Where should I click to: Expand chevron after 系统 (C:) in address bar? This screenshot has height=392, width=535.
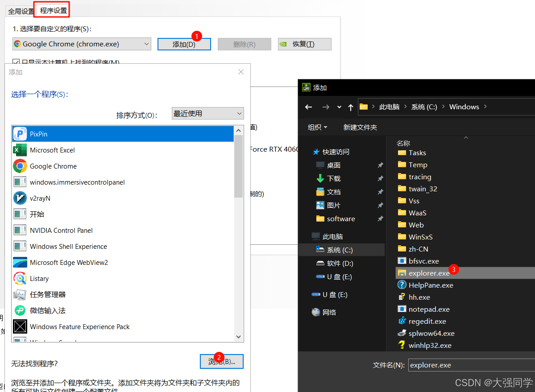click(x=443, y=107)
